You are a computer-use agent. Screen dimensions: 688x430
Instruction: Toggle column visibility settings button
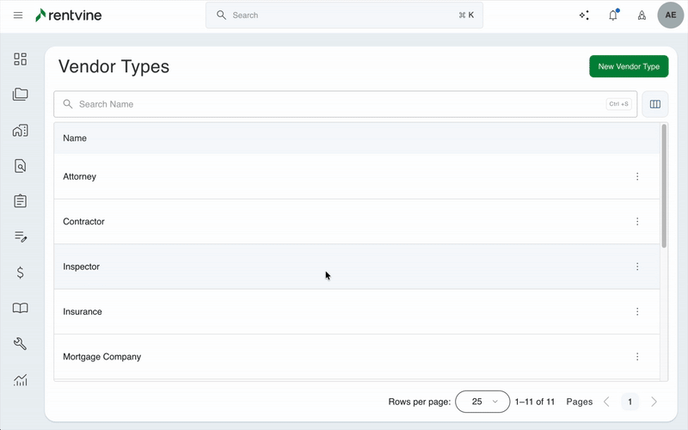(x=655, y=104)
